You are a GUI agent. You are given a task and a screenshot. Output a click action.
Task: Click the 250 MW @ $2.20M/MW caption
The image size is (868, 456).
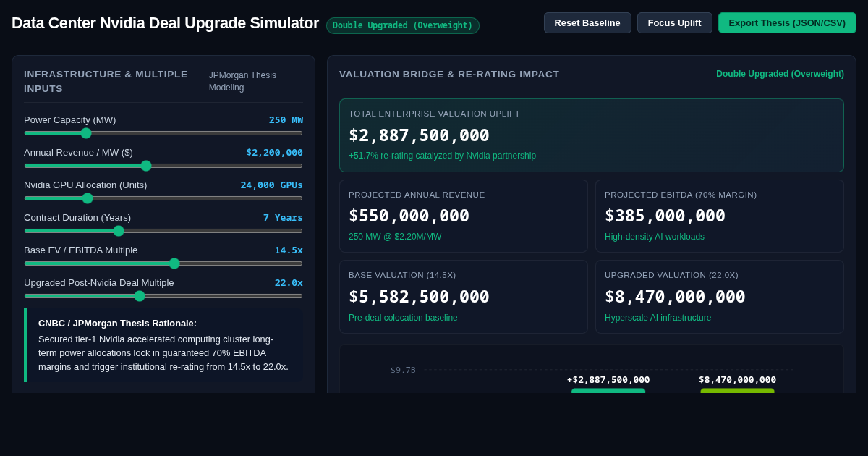[x=395, y=237]
